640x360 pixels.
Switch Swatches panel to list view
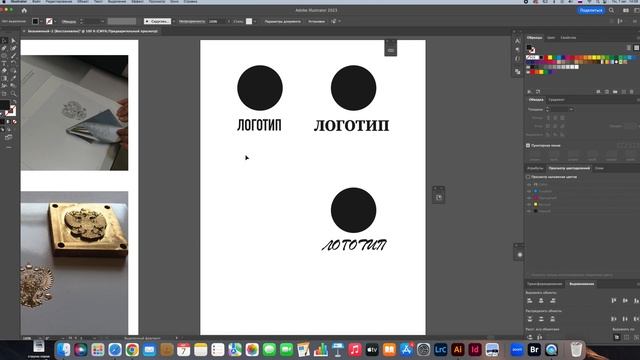[629, 48]
